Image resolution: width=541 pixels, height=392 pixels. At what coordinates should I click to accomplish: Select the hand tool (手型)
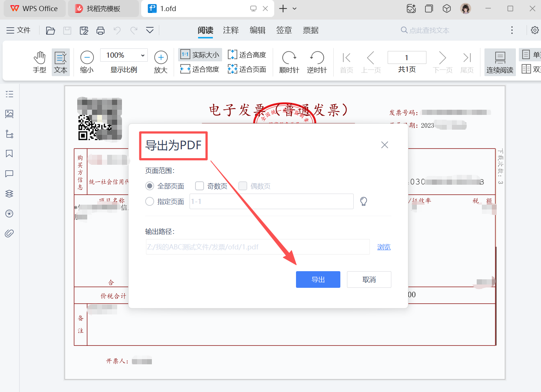tap(40, 62)
